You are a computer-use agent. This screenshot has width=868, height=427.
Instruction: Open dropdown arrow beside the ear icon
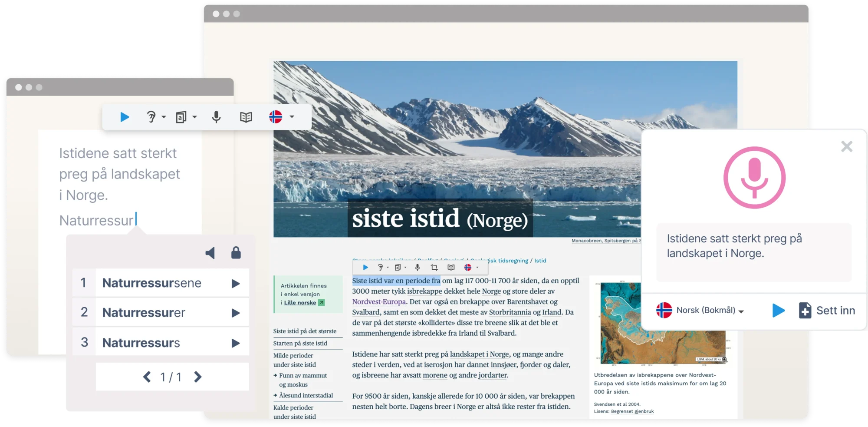click(x=164, y=117)
